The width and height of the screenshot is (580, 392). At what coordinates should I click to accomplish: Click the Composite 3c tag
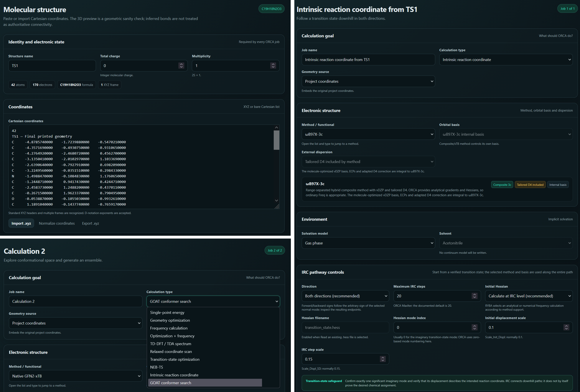[x=502, y=185]
